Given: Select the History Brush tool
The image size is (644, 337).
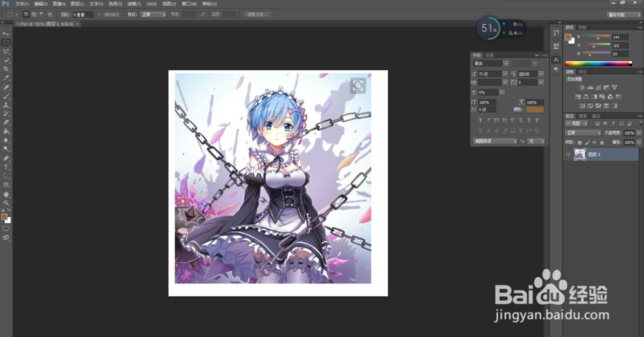Looking at the screenshot, I should (6, 114).
